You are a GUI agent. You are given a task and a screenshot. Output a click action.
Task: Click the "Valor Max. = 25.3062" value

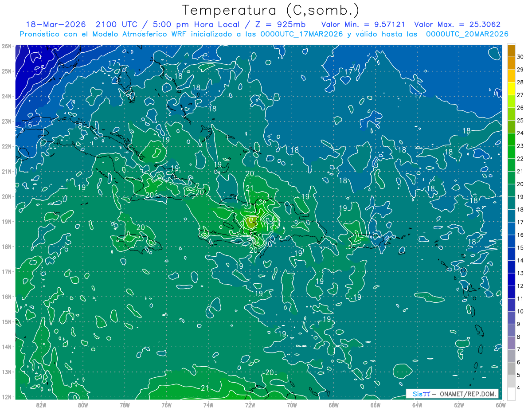pos(457,24)
